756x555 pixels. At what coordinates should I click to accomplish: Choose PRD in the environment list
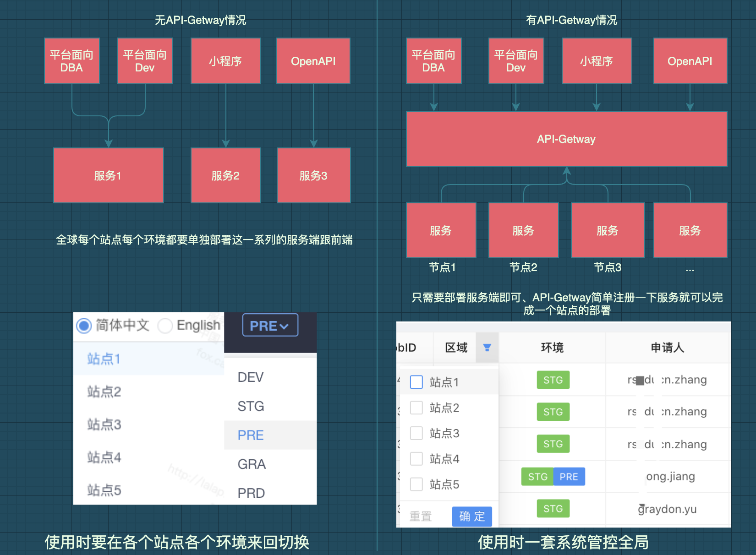tap(270, 493)
